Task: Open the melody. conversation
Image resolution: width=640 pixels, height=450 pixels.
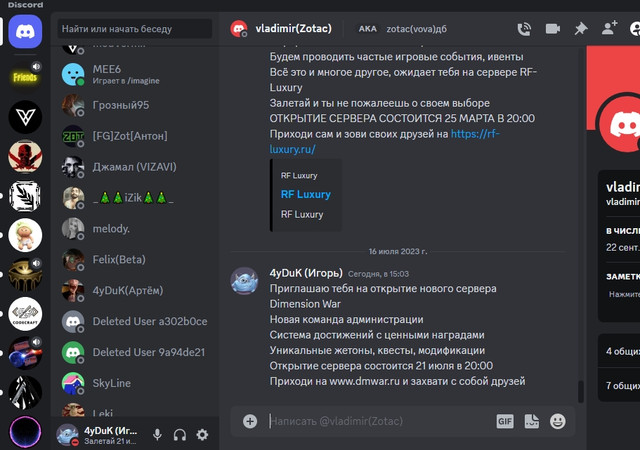Action: (135, 229)
